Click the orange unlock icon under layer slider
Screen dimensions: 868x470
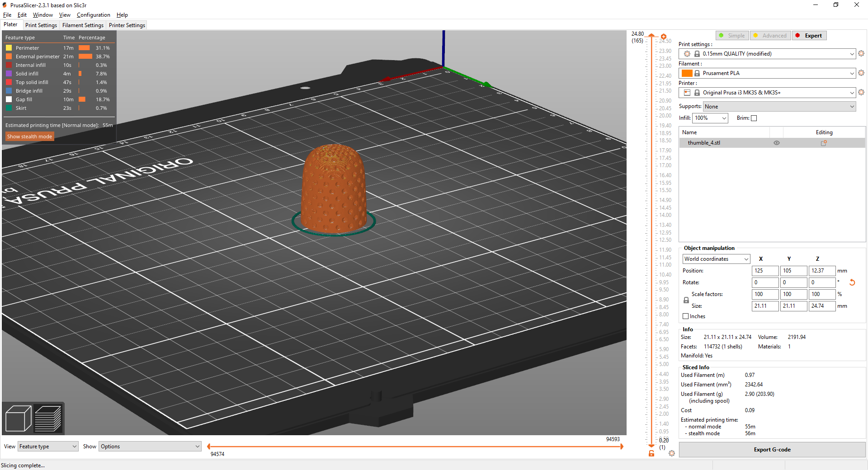[x=651, y=453]
